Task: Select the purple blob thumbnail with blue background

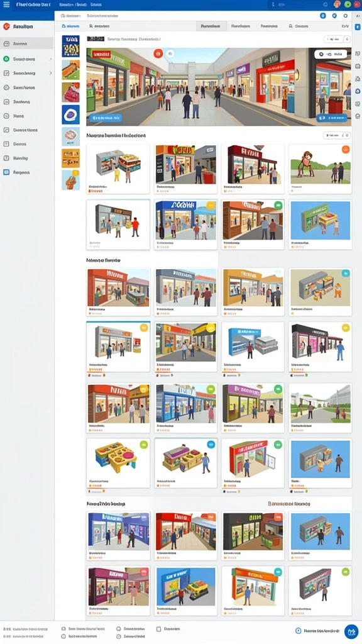Action: point(70,114)
